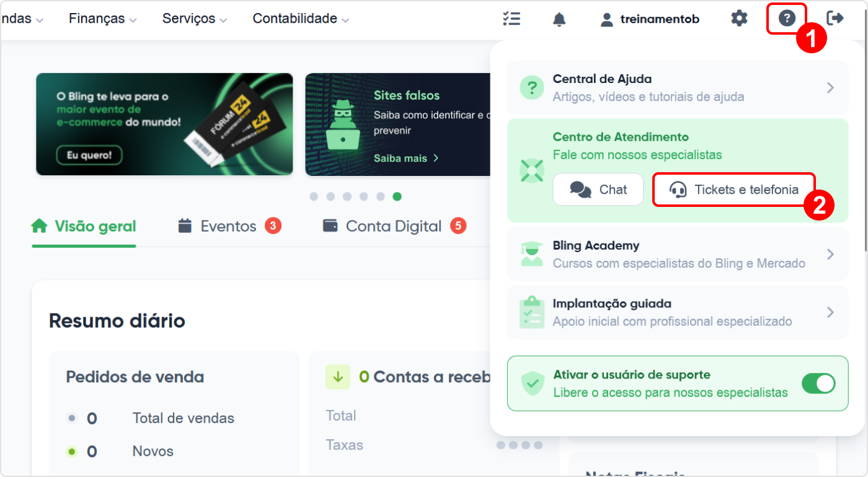Open Central de Ajuda chevron arrow

coord(830,88)
